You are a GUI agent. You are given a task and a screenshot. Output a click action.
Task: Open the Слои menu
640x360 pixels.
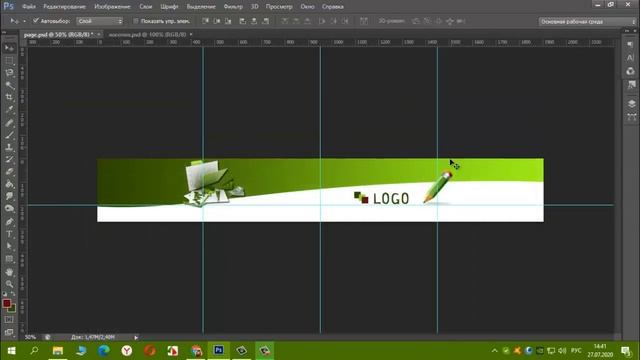click(145, 7)
